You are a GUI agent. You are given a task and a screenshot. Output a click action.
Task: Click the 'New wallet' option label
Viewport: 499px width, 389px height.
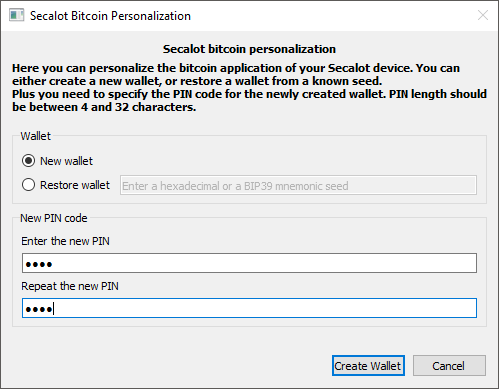(x=66, y=161)
